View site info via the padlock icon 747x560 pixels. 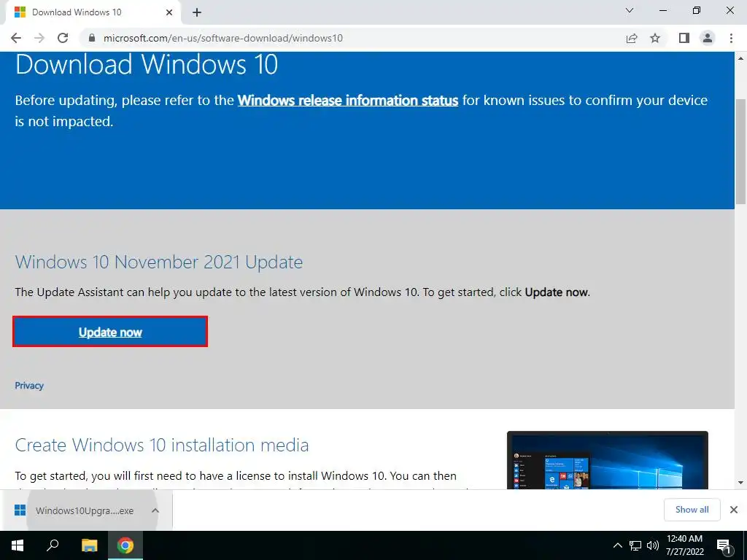[92, 38]
